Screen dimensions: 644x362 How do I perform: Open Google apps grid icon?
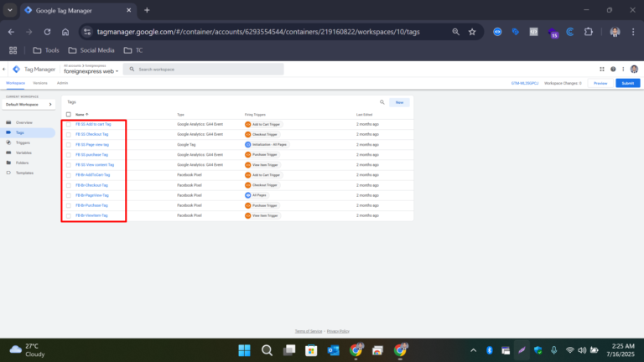602,70
